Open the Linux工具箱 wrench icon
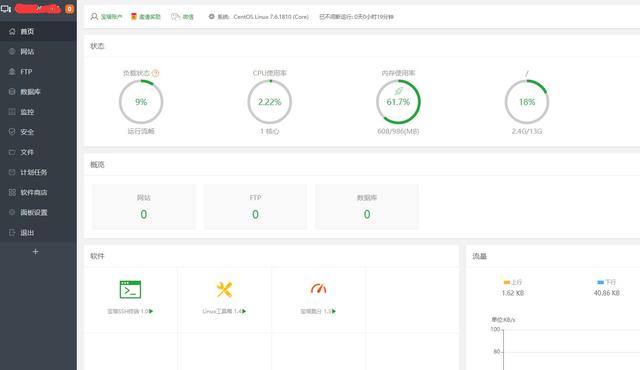 pos(224,290)
